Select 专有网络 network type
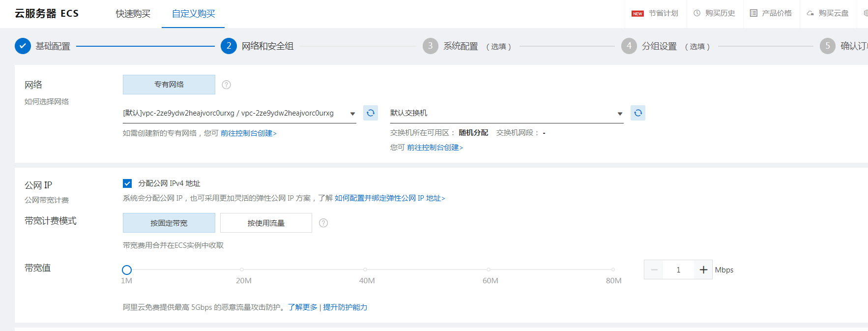Viewport: 868px width, 331px height. (169, 85)
